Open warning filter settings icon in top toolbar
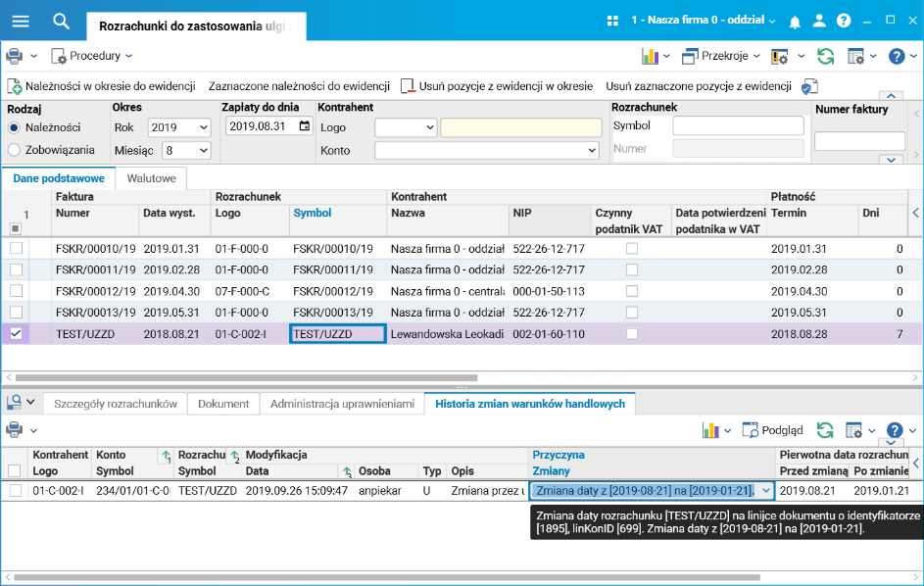 point(780,56)
